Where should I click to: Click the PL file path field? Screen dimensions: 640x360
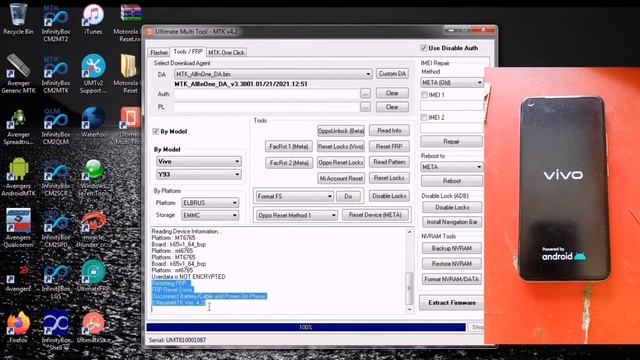coord(267,107)
